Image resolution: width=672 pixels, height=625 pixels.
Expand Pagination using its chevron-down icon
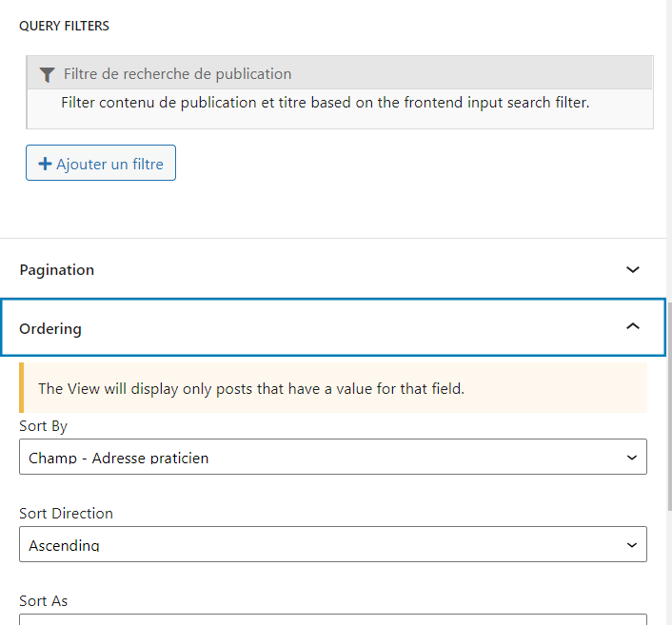pos(633,270)
